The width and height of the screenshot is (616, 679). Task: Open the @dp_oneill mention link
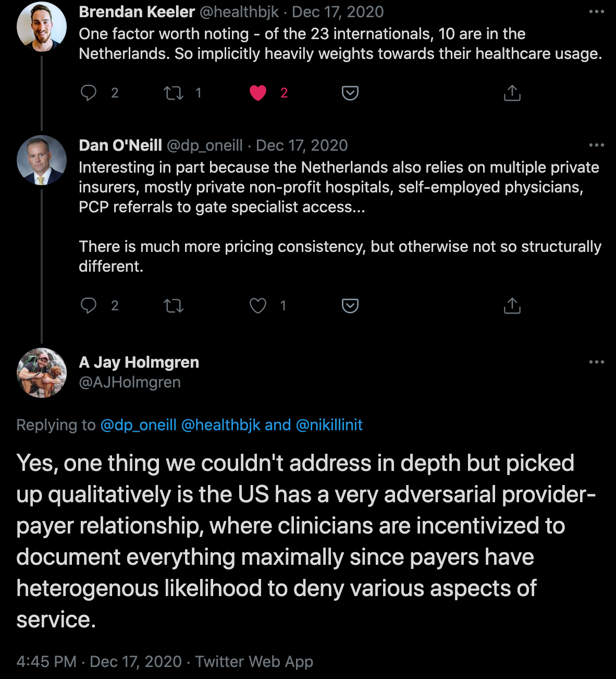tap(138, 425)
